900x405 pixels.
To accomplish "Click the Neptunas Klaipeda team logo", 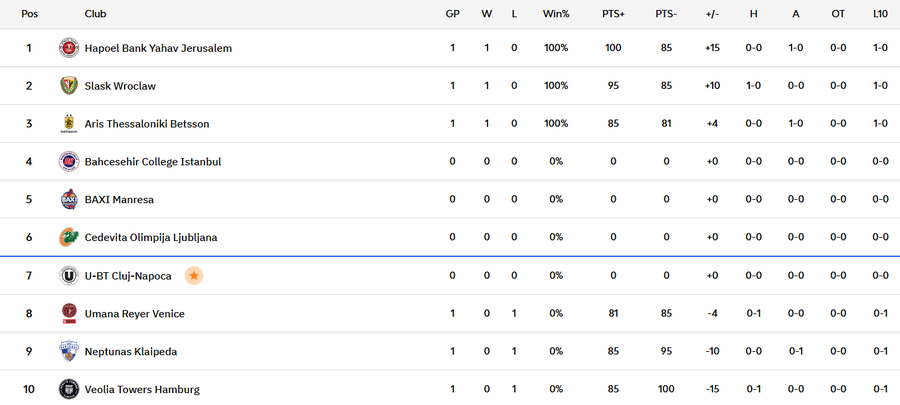I will click(x=69, y=351).
